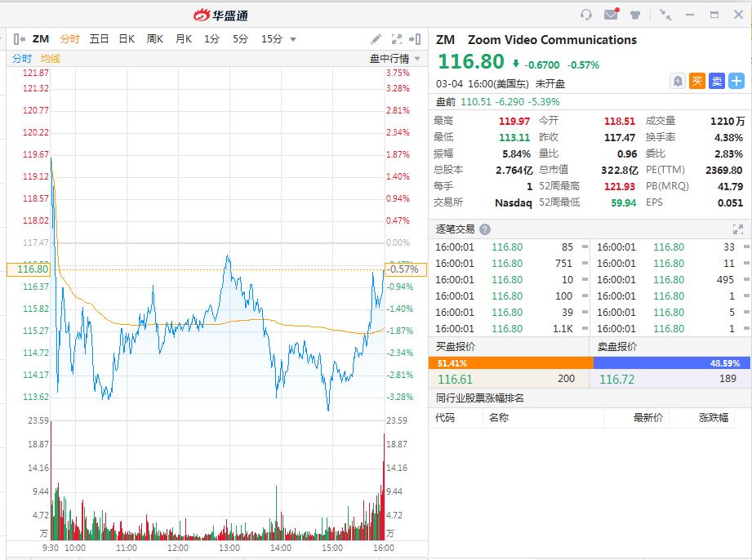Switch to the 15分 chart tab
This screenshot has width=752, height=560.
pos(271,39)
